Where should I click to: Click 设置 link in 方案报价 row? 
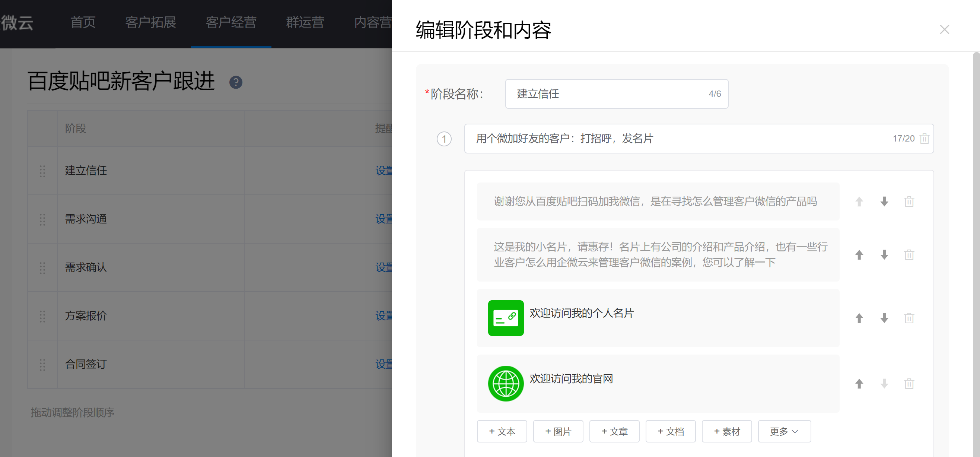(384, 315)
